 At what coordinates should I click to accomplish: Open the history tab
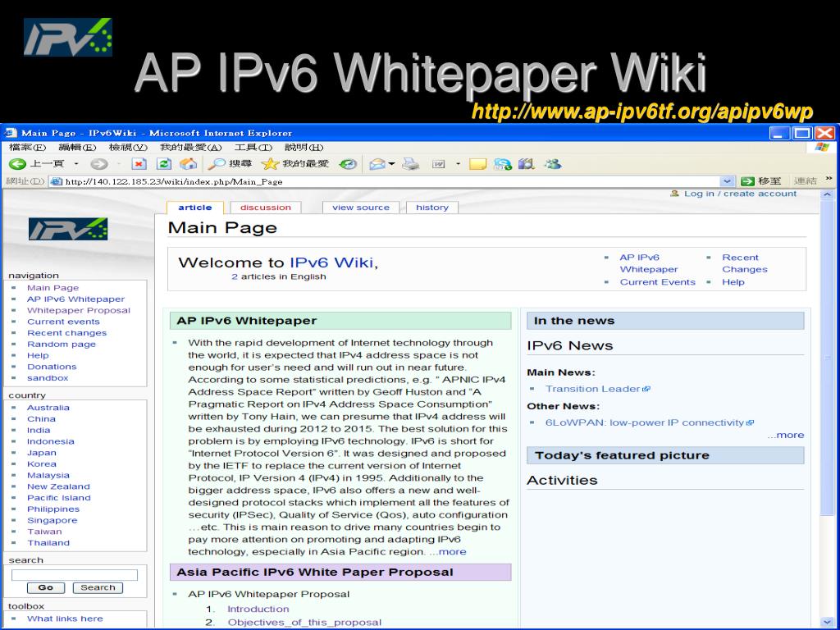(x=431, y=208)
